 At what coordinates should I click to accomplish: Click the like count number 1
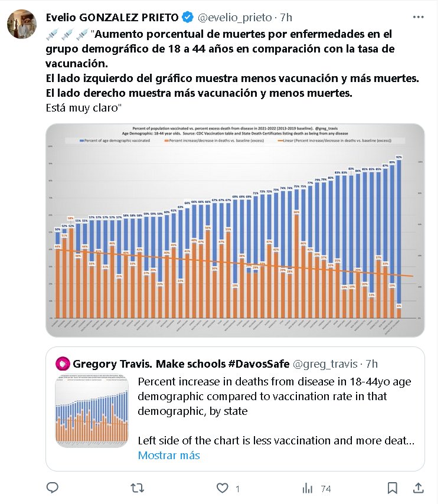[237, 489]
